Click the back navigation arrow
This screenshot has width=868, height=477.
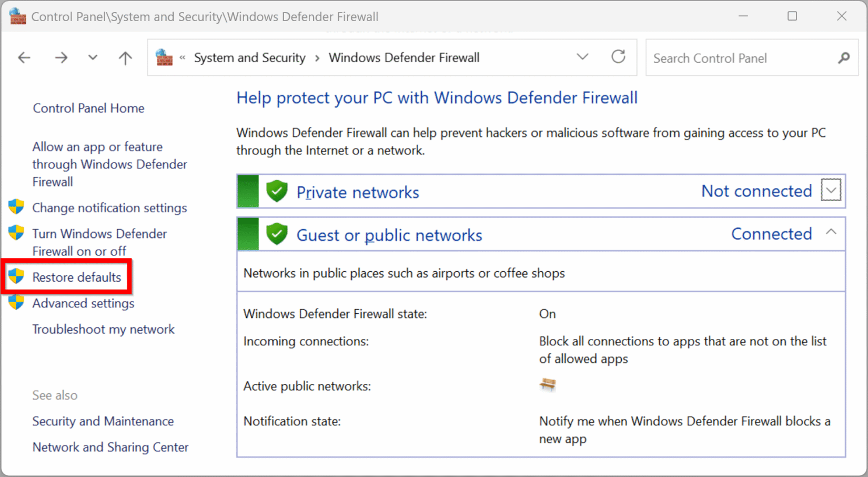(x=24, y=57)
